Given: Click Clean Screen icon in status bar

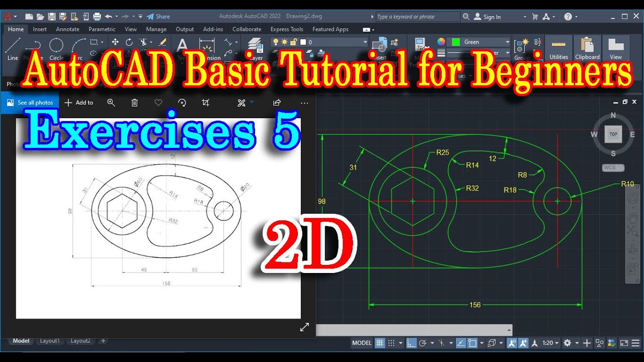Looking at the screenshot, I should click(x=624, y=343).
